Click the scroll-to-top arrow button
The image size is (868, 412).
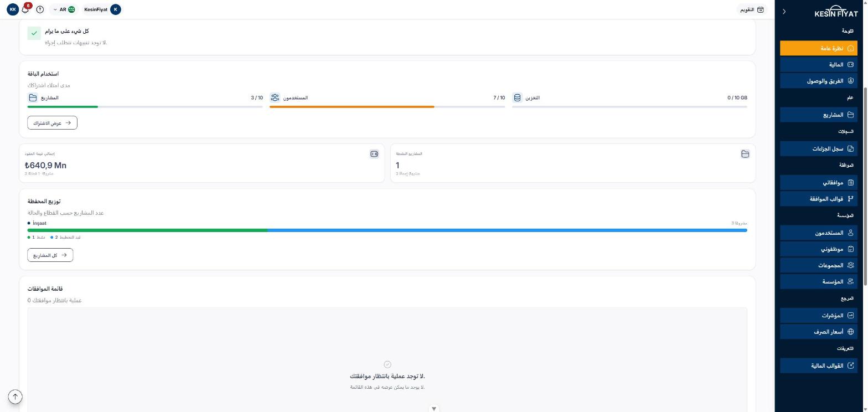(x=15, y=396)
